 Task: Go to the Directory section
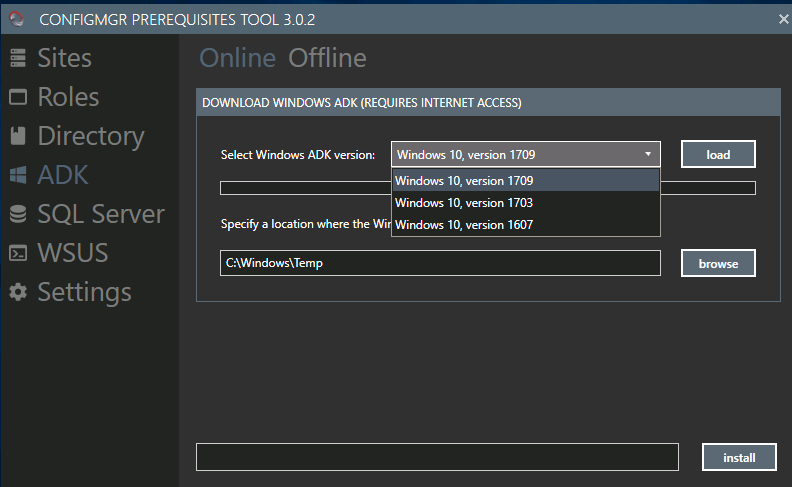pos(91,136)
